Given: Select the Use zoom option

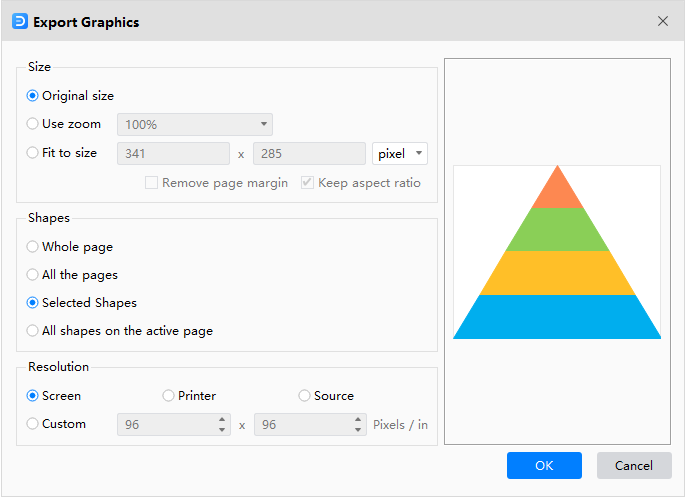Looking at the screenshot, I should 33,124.
